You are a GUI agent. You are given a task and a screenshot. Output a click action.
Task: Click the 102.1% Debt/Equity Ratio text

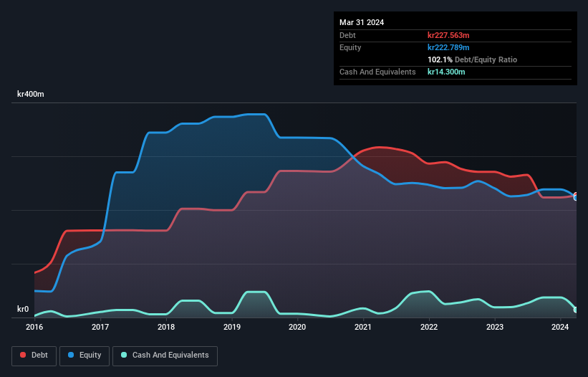point(472,59)
